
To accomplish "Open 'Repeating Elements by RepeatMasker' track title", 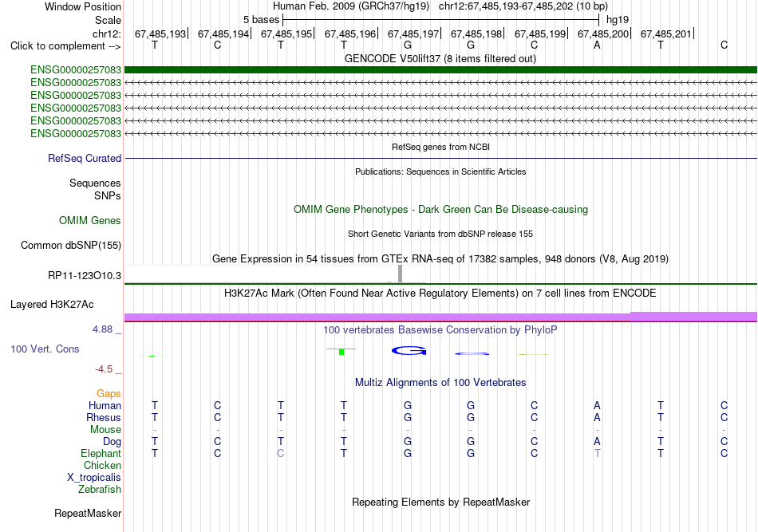I will point(440,502).
